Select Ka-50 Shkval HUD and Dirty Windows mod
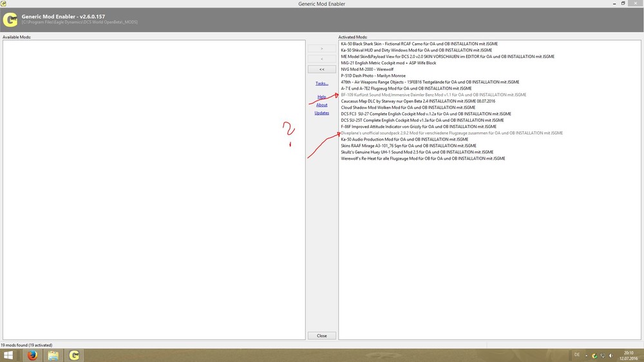 click(416, 50)
